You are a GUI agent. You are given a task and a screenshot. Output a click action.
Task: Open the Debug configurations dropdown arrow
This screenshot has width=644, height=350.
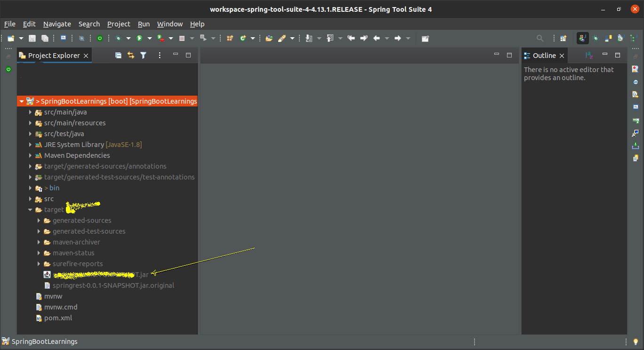[128, 38]
